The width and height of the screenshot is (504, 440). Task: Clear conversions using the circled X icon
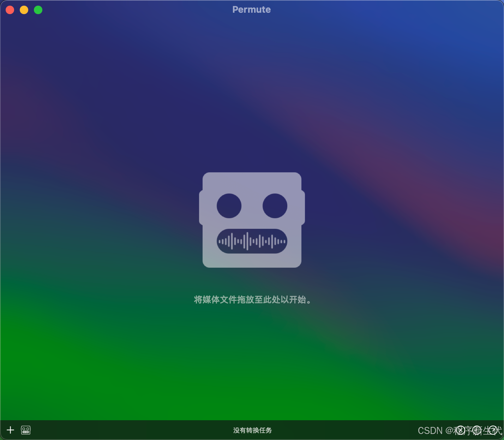(461, 430)
